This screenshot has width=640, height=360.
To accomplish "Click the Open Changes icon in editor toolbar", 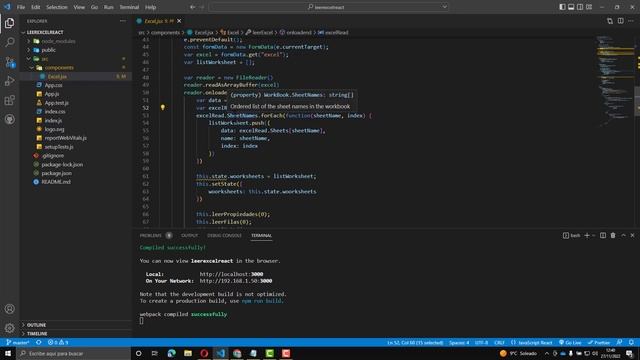I will click(610, 21).
